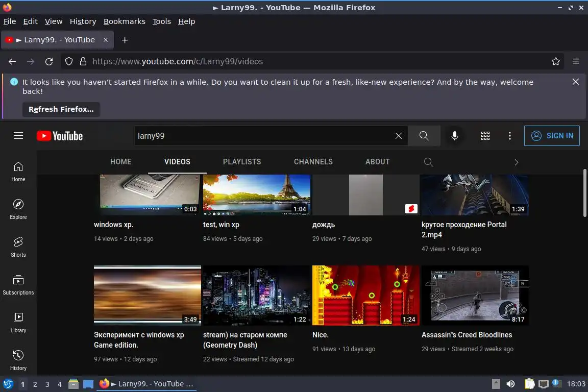Open 'Assassin"s Creed Bloodlines' title link
Viewport: 588px width, 392px height.
point(467,335)
